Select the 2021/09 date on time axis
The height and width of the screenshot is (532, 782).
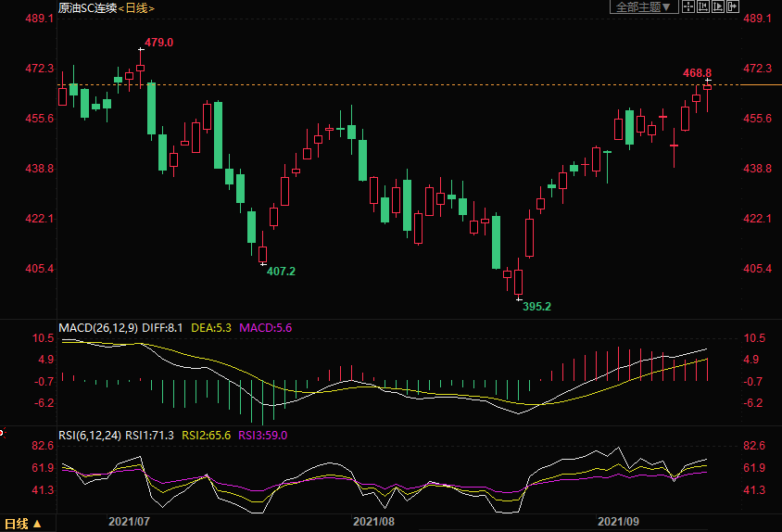tap(619, 522)
